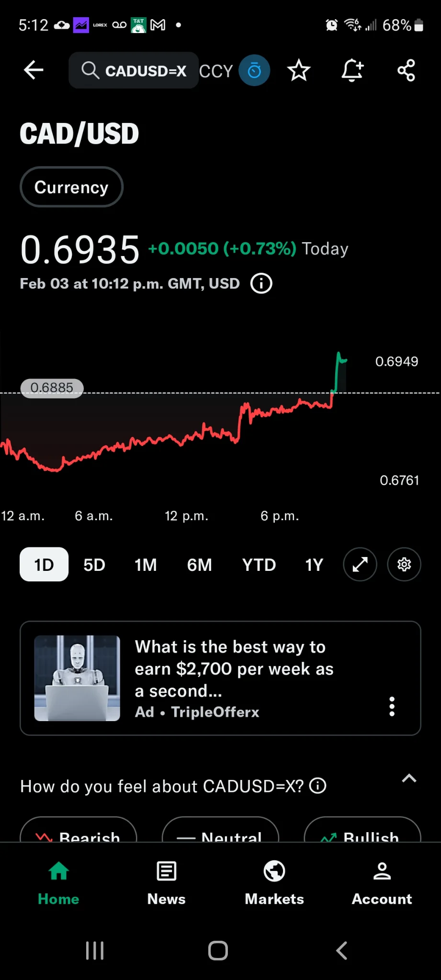The image size is (441, 980).
Task: Open the TripleOfferx ad thumbnail
Action: click(77, 678)
